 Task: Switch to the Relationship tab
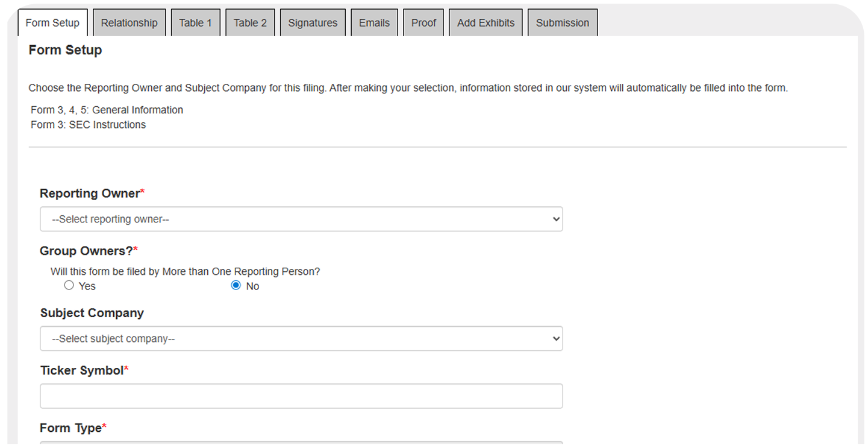pos(129,23)
